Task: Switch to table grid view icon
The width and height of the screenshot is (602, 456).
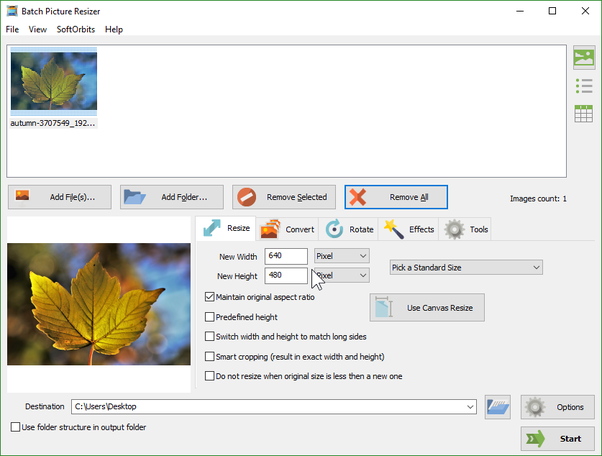Action: [584, 114]
